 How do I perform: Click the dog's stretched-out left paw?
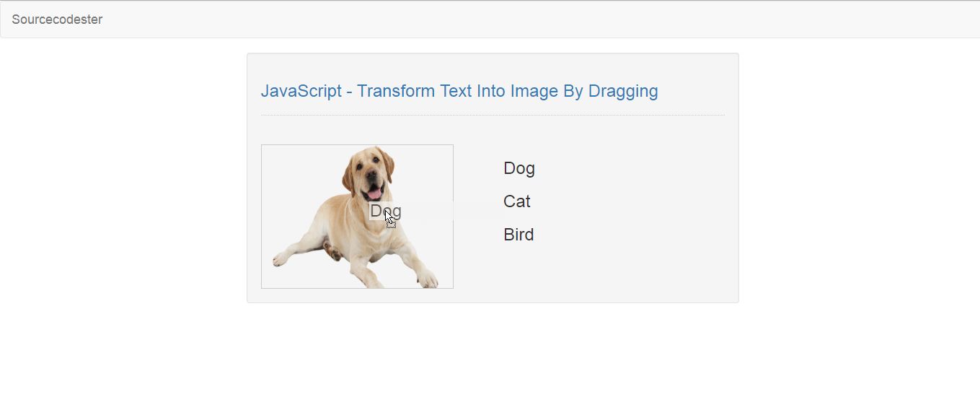[x=283, y=257]
